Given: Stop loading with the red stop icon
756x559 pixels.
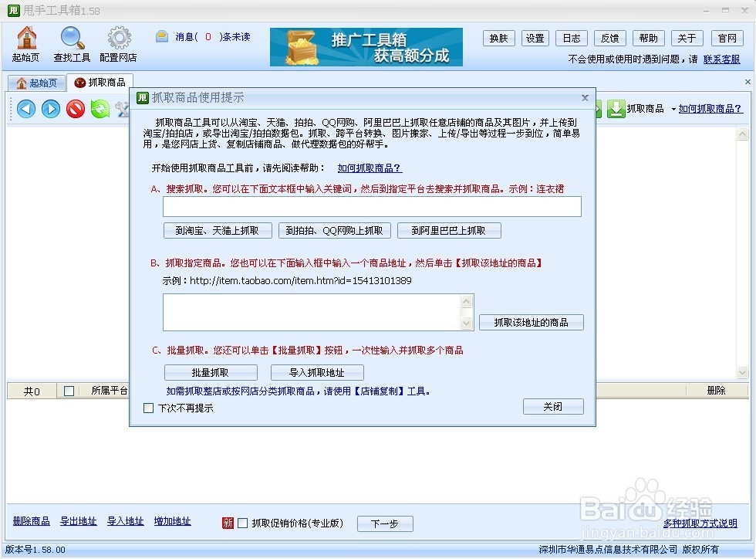Looking at the screenshot, I should click(76, 109).
